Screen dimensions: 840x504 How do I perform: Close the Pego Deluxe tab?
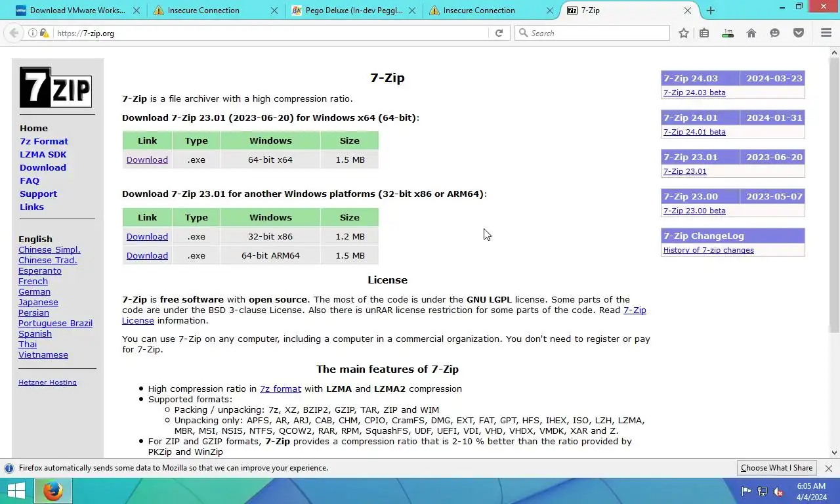(412, 10)
